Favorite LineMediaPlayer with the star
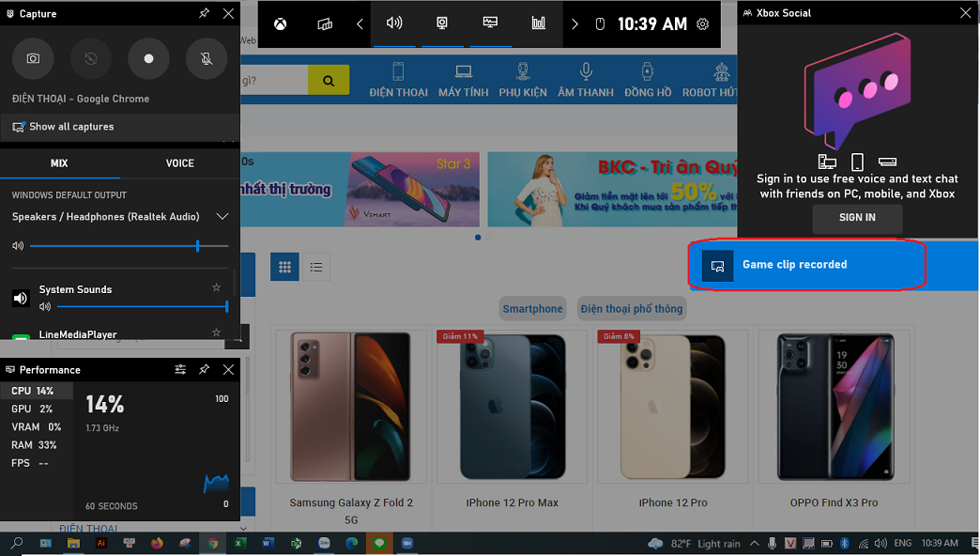This screenshot has height=556, width=980. point(216,332)
